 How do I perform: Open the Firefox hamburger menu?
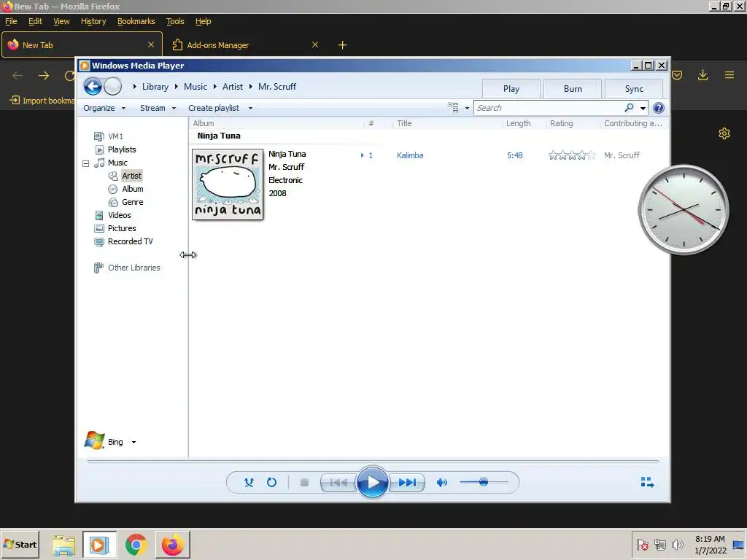click(729, 75)
